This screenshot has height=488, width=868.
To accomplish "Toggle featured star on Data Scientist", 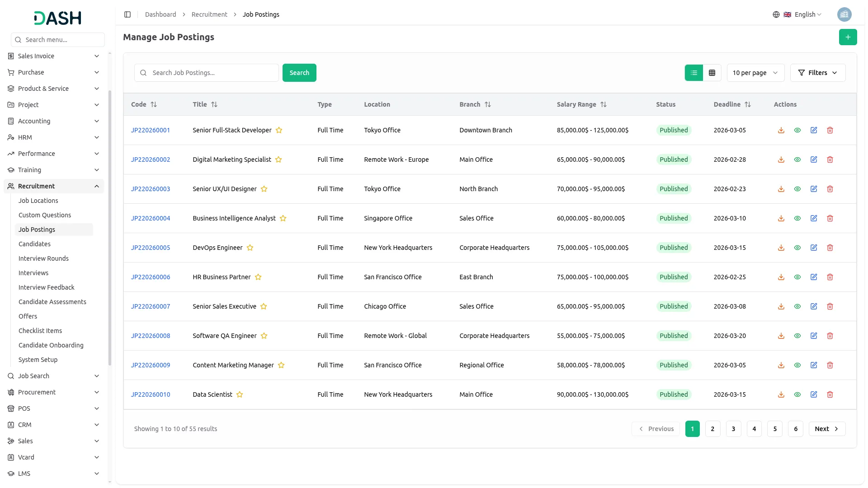I will [x=240, y=394].
